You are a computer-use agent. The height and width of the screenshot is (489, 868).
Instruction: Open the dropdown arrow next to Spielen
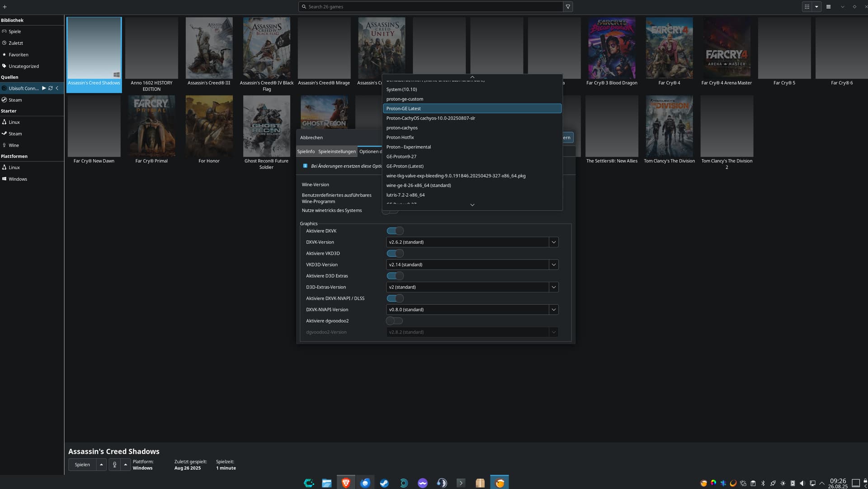(101, 465)
